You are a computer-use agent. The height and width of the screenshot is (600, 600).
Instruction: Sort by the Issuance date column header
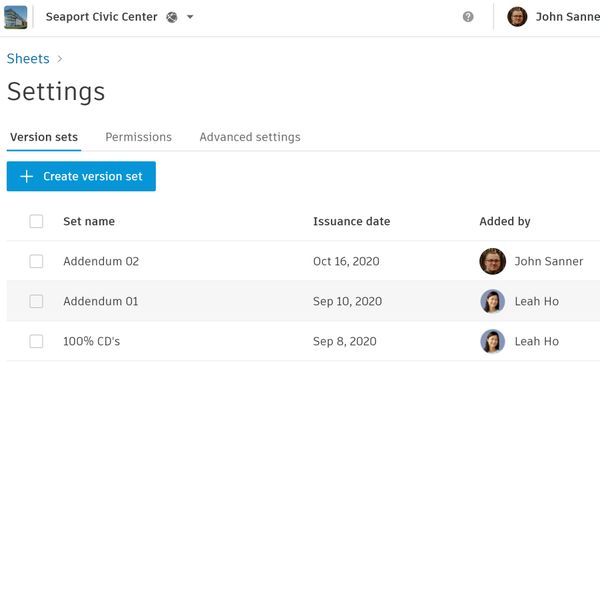[x=351, y=221]
